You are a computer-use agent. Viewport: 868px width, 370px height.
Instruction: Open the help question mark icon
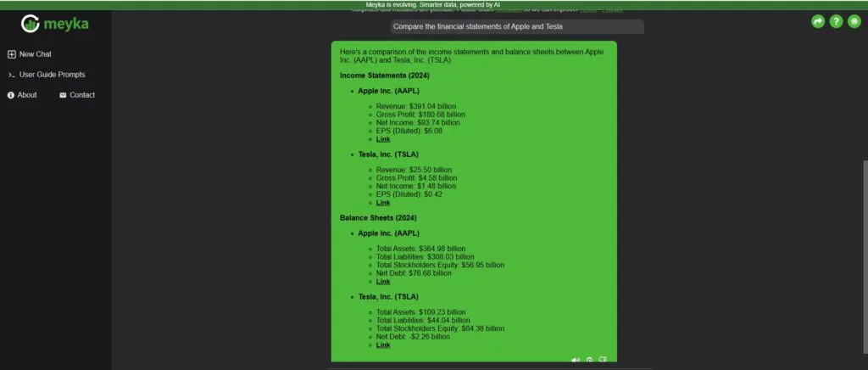tap(836, 22)
